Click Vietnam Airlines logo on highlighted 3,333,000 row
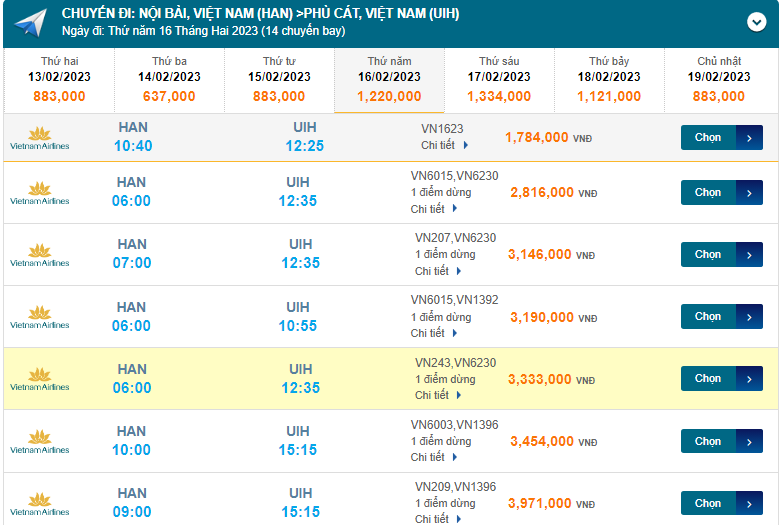Viewport: 782px width, 525px height. [40, 379]
